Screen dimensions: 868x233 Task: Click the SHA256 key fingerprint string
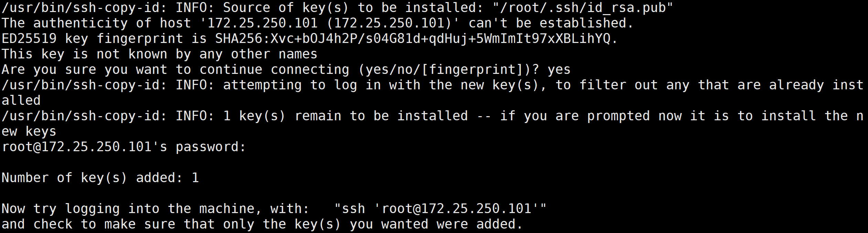(413, 39)
